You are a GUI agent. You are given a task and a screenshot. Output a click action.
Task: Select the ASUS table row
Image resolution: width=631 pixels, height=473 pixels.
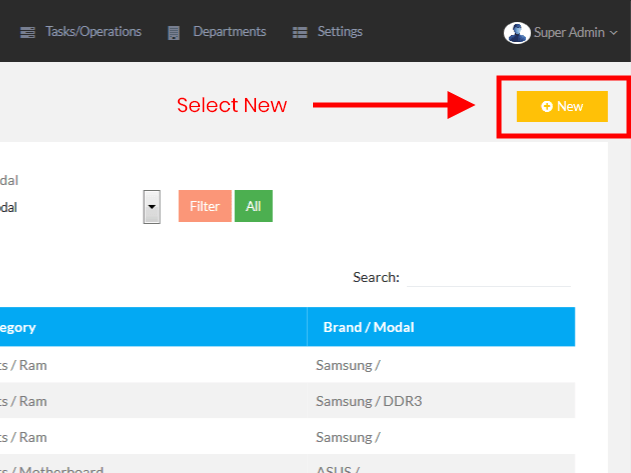click(340, 468)
